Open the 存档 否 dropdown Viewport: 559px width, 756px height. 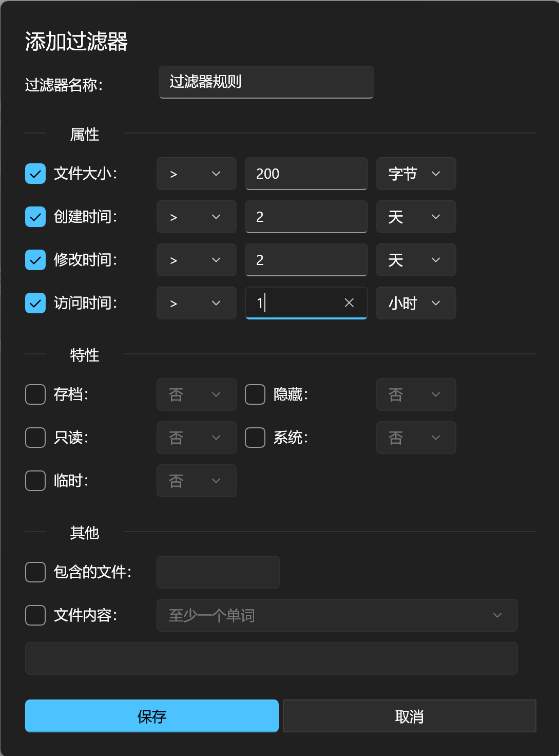197,394
